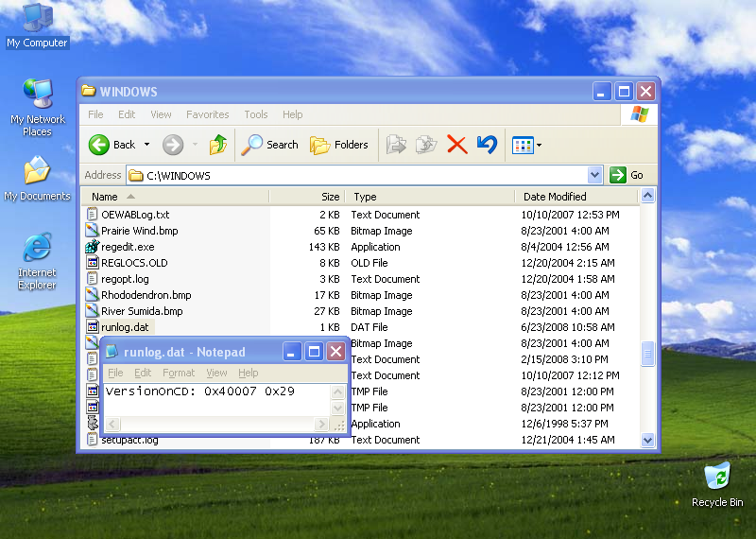This screenshot has height=539, width=756.
Task: Click the Move To toolbar icon
Action: point(396,145)
